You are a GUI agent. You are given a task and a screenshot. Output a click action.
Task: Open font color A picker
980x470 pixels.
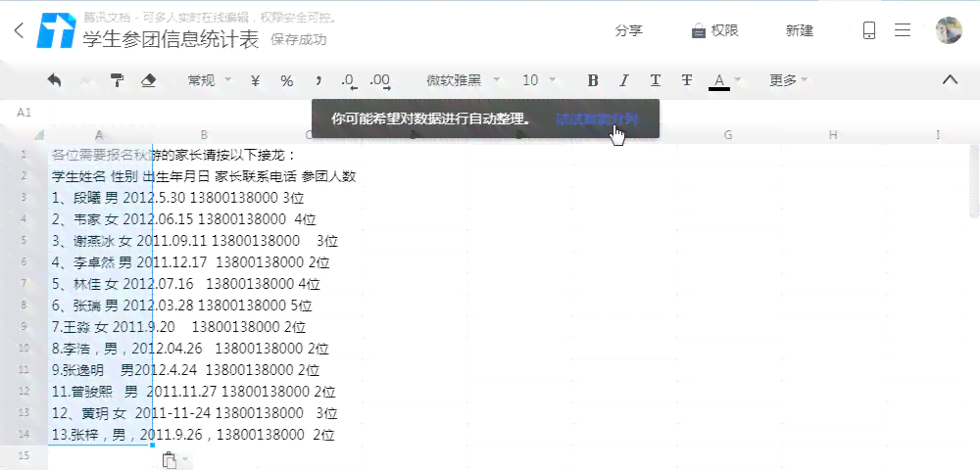click(718, 80)
